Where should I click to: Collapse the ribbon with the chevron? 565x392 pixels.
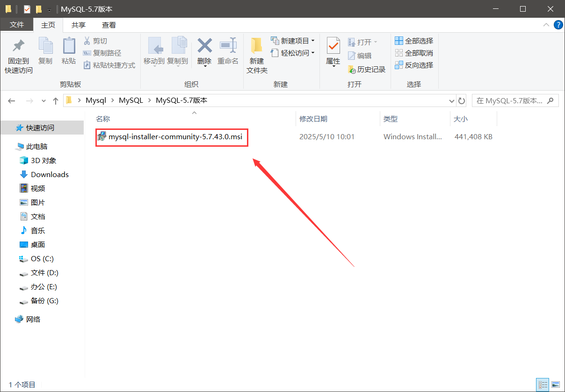click(x=546, y=25)
